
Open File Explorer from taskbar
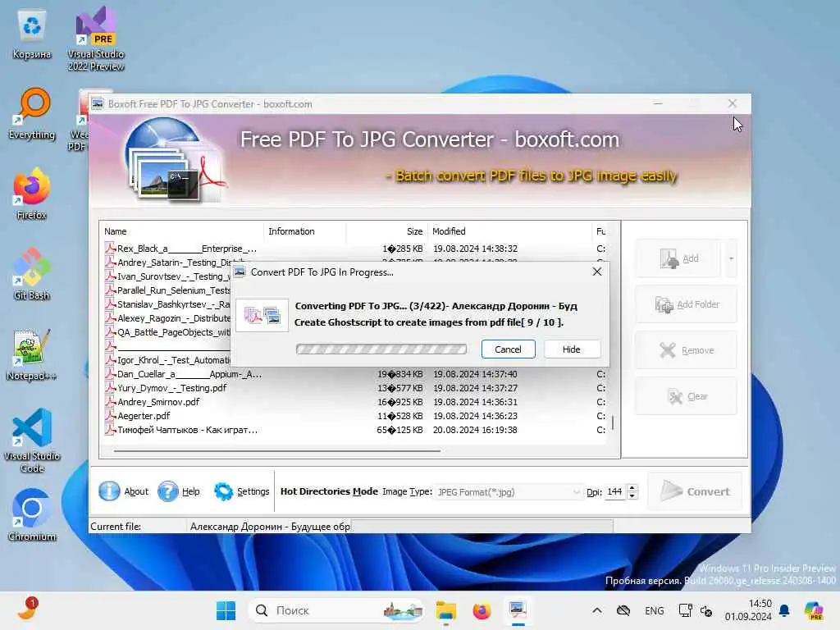click(x=445, y=610)
